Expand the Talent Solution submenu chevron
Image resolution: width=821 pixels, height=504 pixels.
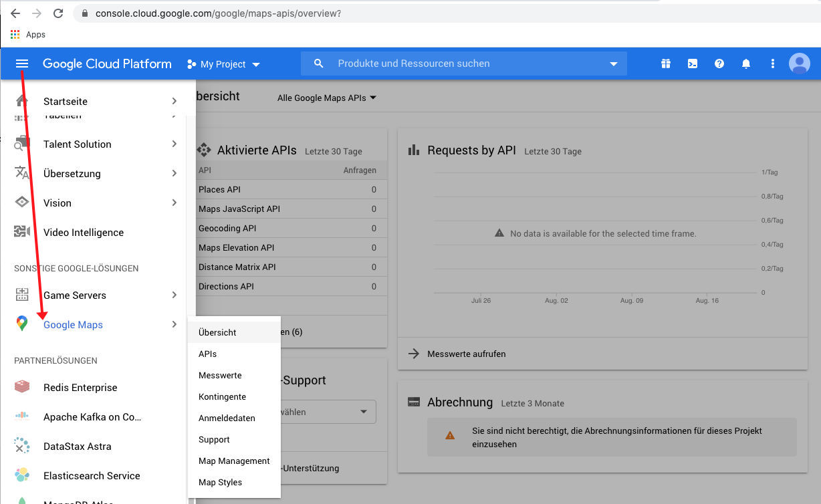pyautogui.click(x=174, y=144)
